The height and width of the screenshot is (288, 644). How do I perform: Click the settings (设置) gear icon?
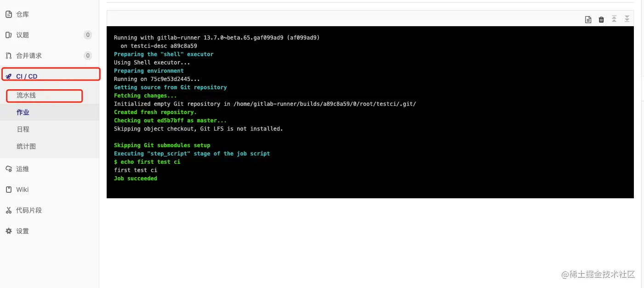tap(8, 231)
